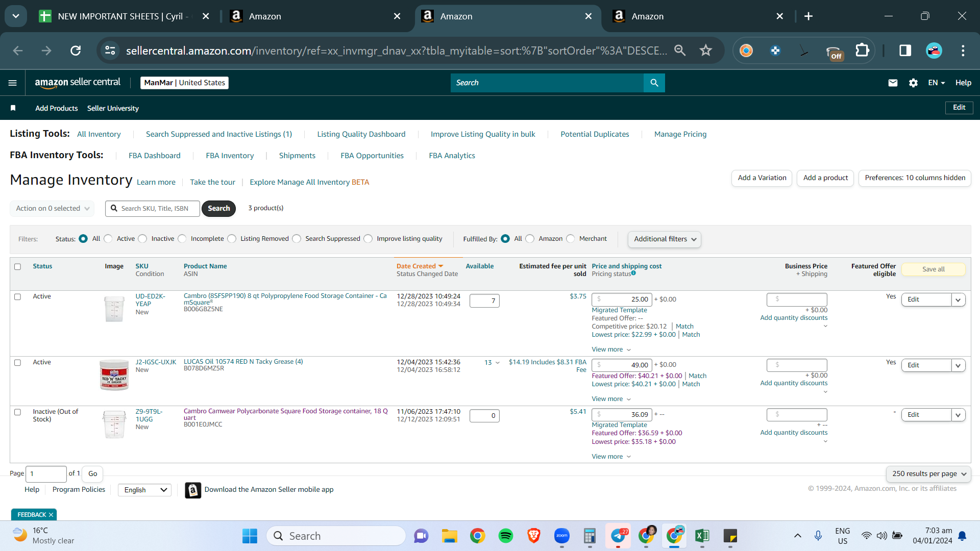Open the settings gear icon
This screenshot has height=551, width=980.
pyautogui.click(x=913, y=83)
